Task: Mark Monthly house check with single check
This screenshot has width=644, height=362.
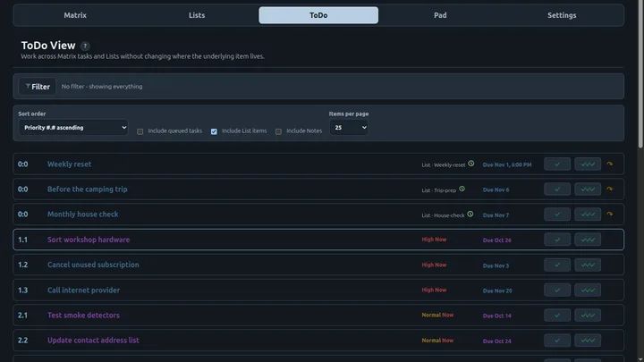Action: point(557,215)
